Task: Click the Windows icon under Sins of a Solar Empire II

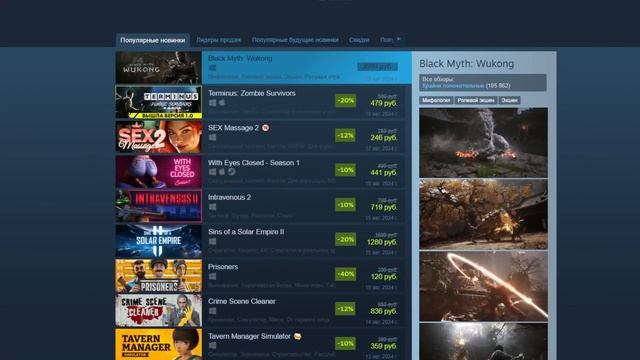Action: [x=212, y=242]
